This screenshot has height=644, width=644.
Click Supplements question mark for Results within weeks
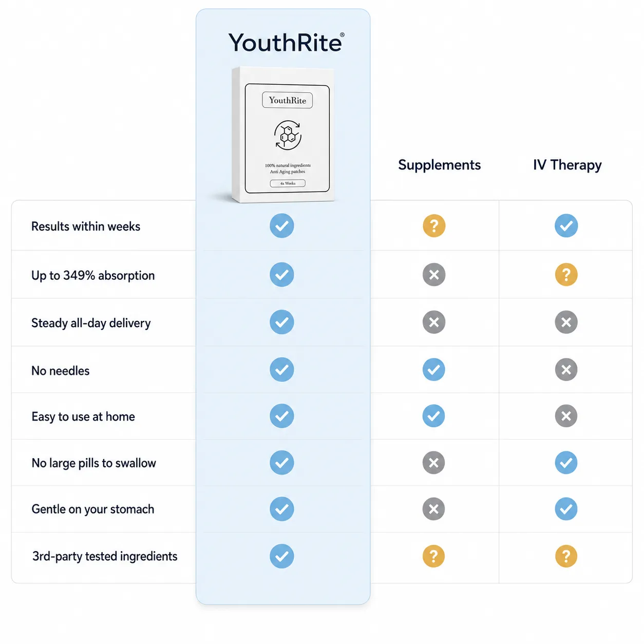click(434, 226)
